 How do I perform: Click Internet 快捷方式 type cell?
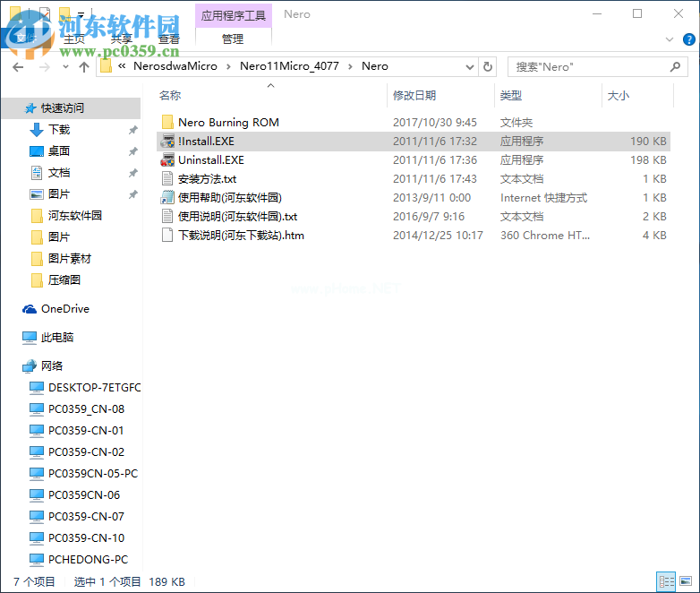[x=543, y=198]
